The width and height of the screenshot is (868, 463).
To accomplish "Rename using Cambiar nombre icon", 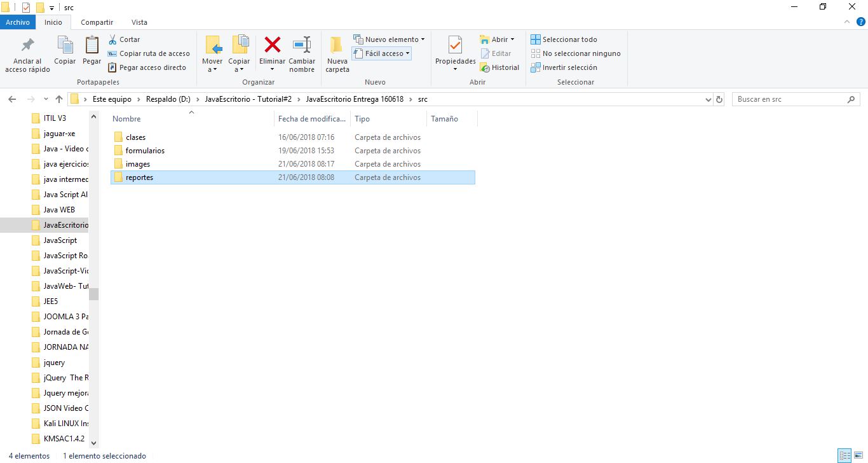I will [302, 46].
